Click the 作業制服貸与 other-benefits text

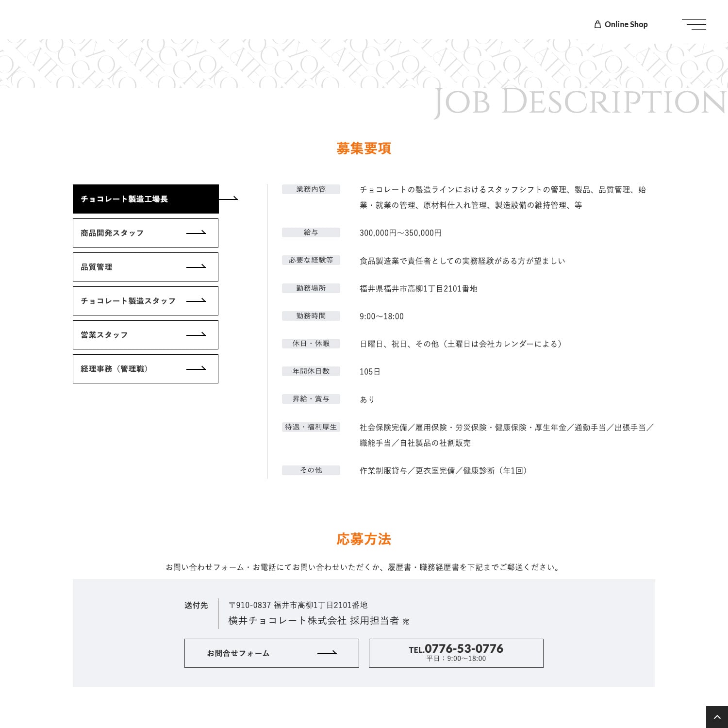coord(444,471)
